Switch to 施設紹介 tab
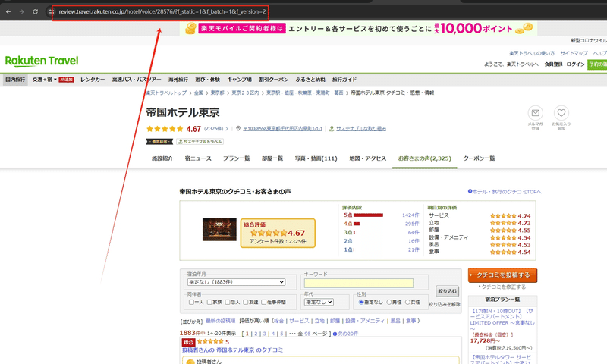The height and width of the screenshot is (364, 607). point(162,158)
